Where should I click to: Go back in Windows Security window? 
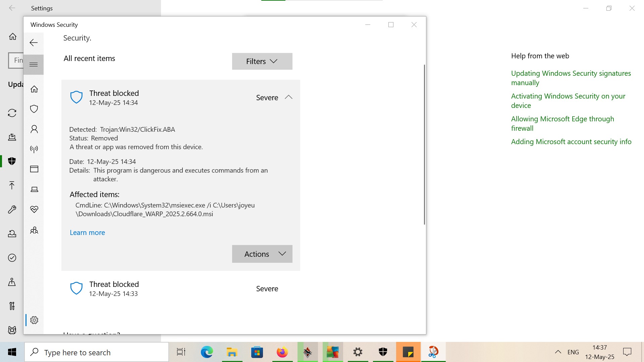click(34, 43)
